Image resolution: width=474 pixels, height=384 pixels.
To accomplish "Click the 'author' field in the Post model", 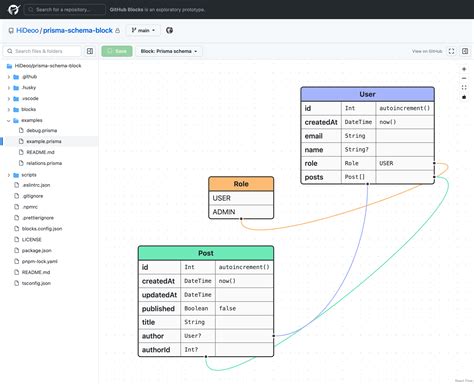I will [206, 336].
